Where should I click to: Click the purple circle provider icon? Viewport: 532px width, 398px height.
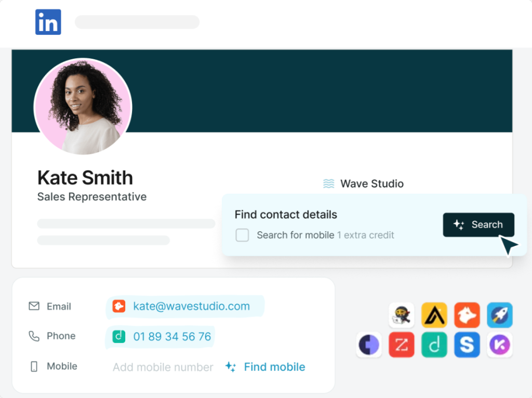(x=368, y=345)
